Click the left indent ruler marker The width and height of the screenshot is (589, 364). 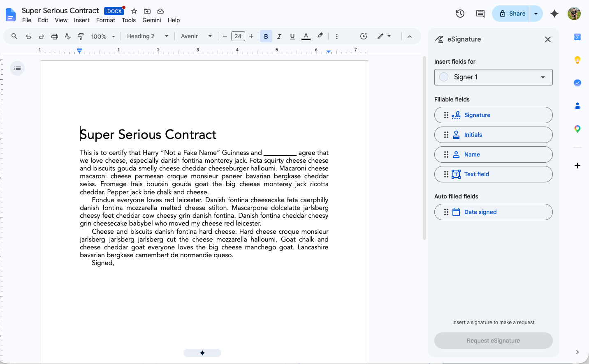pyautogui.click(x=79, y=51)
